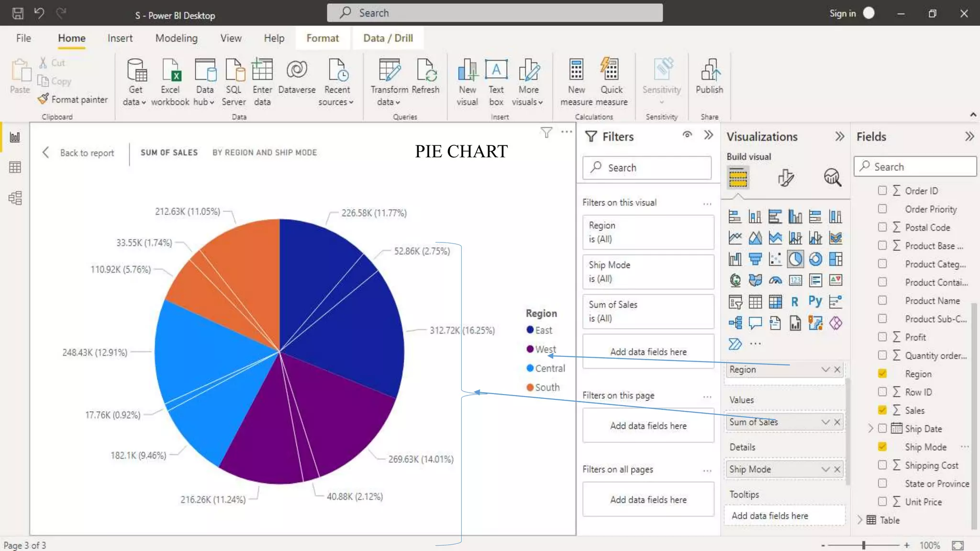Collapse the Fields pane
Image resolution: width=980 pixels, height=551 pixels.
969,136
